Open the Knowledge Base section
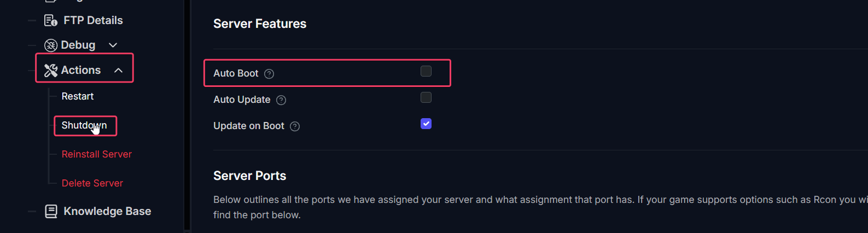 pos(107,211)
